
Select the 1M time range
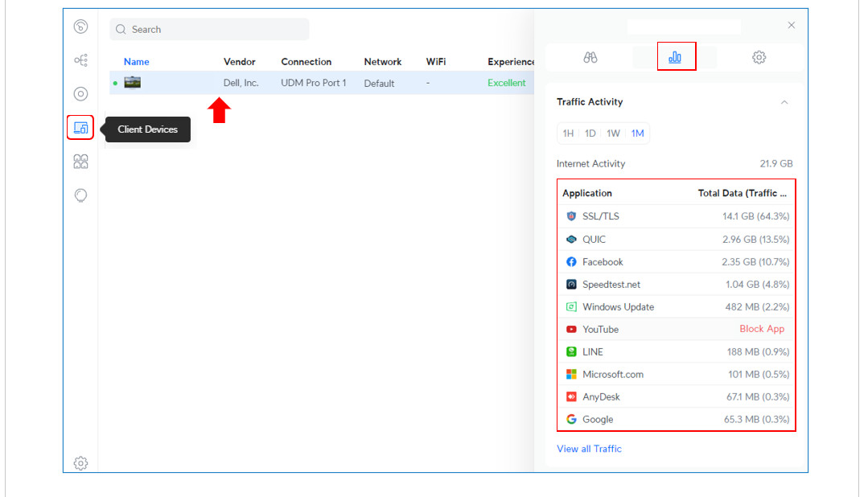637,133
